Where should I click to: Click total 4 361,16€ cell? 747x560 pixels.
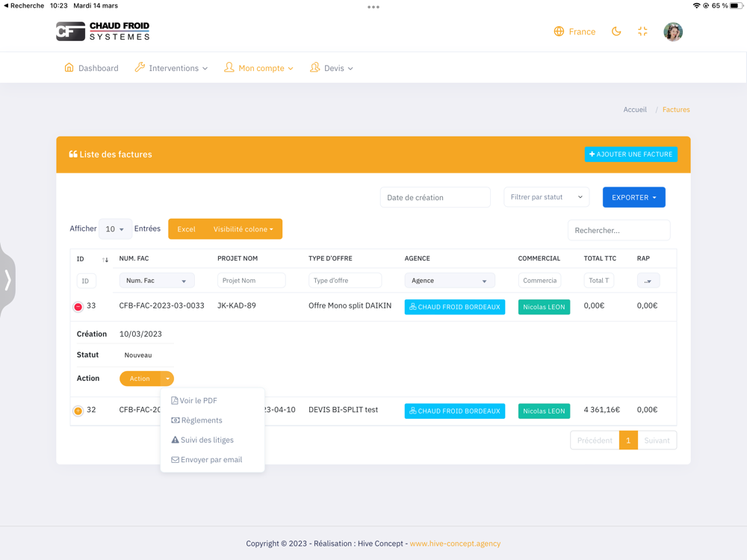pos(601,409)
